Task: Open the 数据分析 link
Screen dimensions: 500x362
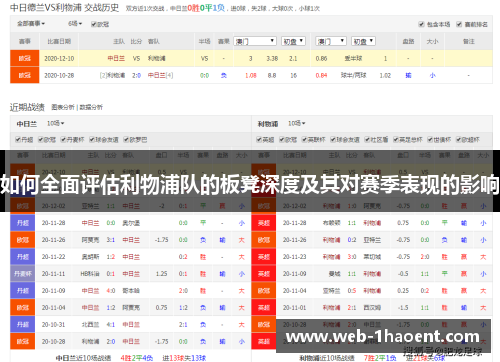Action: tap(91, 107)
